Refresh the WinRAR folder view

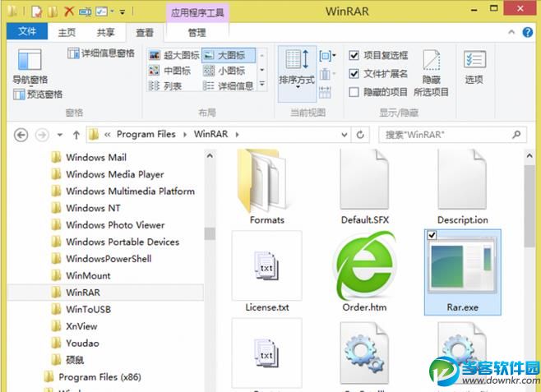pyautogui.click(x=360, y=135)
